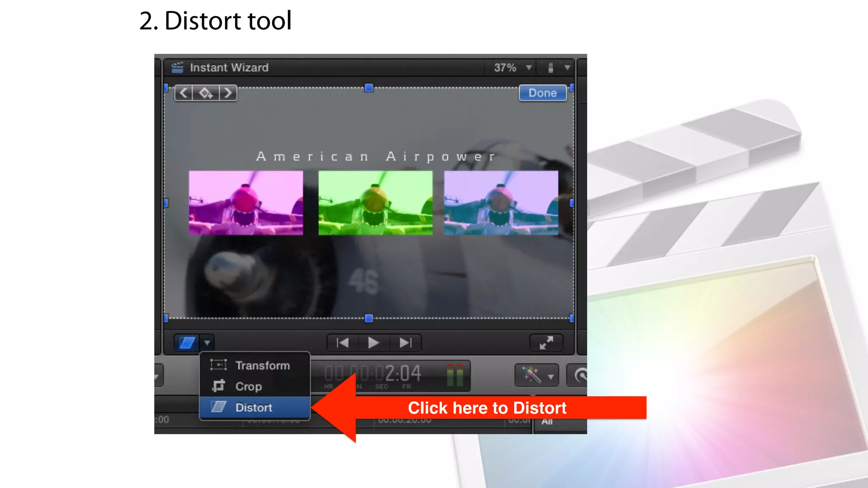Click the audio meters icon

coord(455,374)
